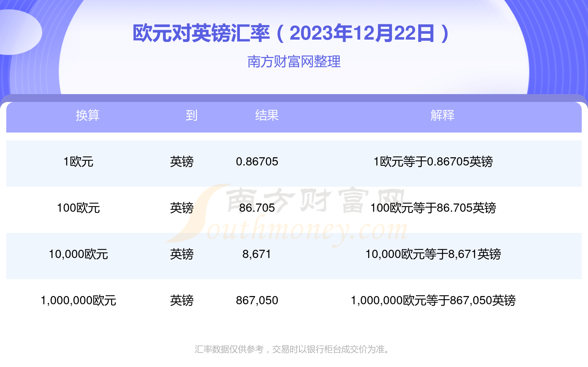Image resolution: width=588 pixels, height=367 pixels.
Task: Click the result value 8,671
Action: pyautogui.click(x=257, y=254)
